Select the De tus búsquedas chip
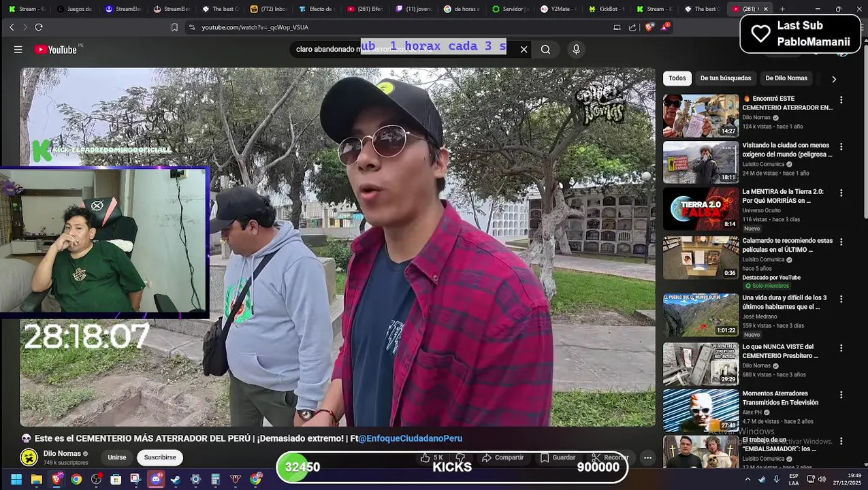The image size is (868, 490). pyautogui.click(x=726, y=78)
